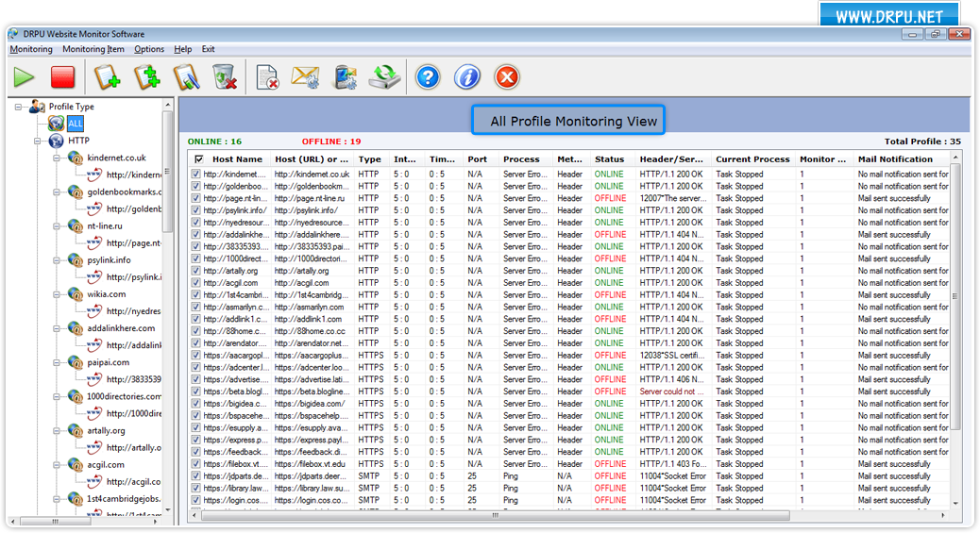Image resolution: width=980 pixels, height=533 pixels.
Task: Select the ALL item in profile tree
Action: click(75, 124)
